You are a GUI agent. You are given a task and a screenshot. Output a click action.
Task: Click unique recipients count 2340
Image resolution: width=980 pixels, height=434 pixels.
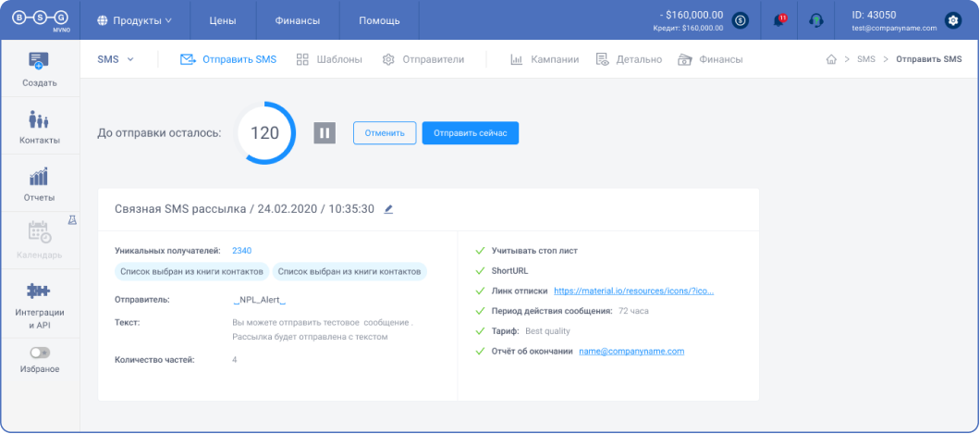coord(242,251)
